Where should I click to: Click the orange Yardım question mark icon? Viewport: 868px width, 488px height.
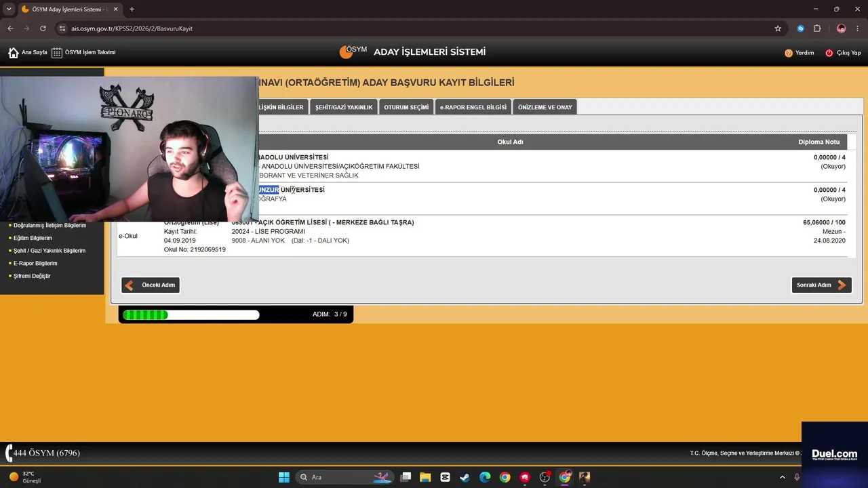pos(789,53)
